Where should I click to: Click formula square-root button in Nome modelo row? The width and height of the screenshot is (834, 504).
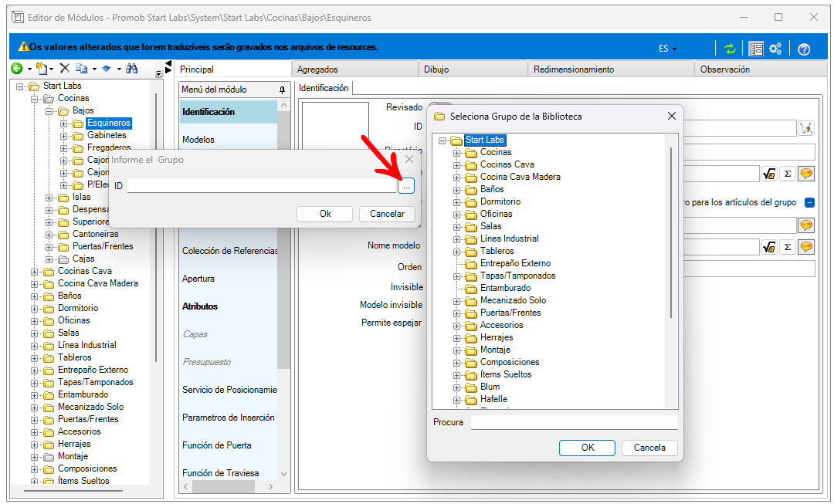coord(768,247)
